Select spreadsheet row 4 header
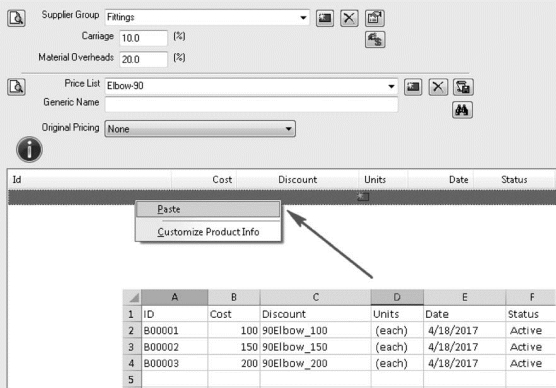The width and height of the screenshot is (556, 388). [132, 363]
